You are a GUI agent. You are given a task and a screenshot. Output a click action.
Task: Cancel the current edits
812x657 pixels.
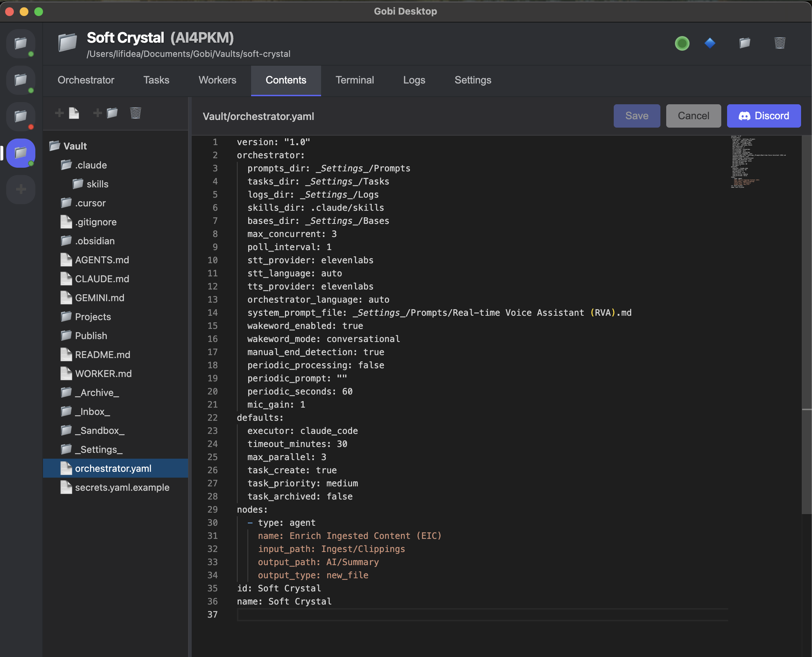point(693,116)
